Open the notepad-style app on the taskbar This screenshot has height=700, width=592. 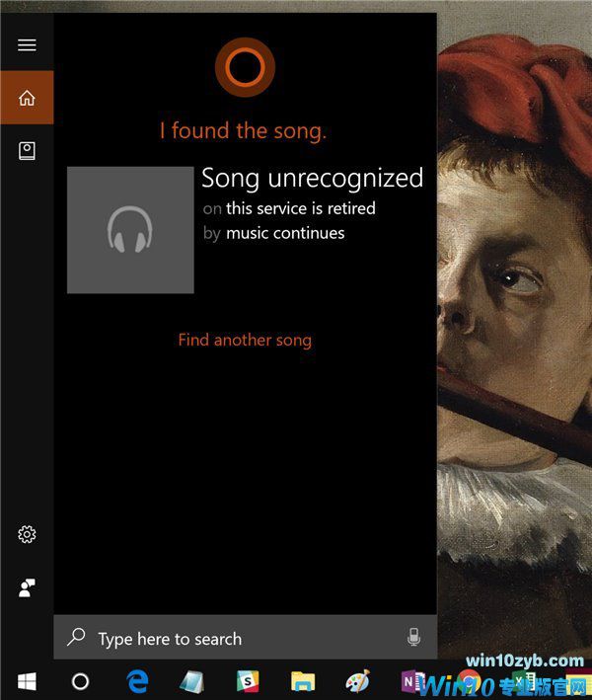coord(191,681)
